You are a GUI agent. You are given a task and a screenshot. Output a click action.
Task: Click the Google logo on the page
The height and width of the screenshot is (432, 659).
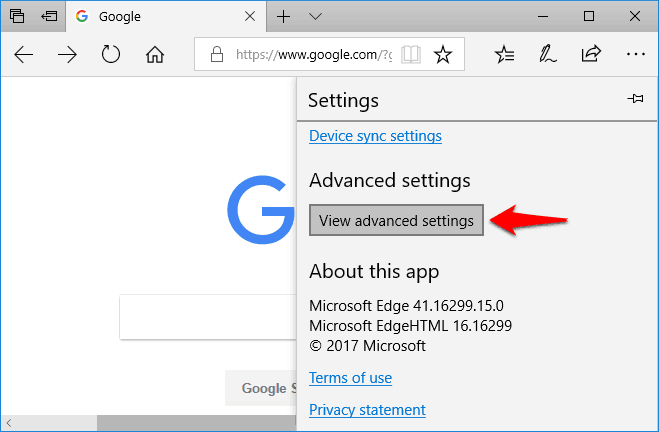261,210
